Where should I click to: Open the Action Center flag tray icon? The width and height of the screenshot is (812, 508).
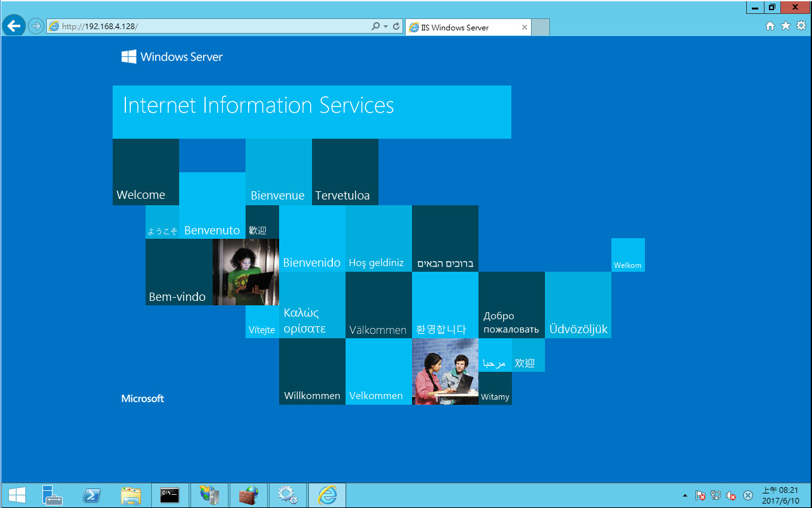701,495
